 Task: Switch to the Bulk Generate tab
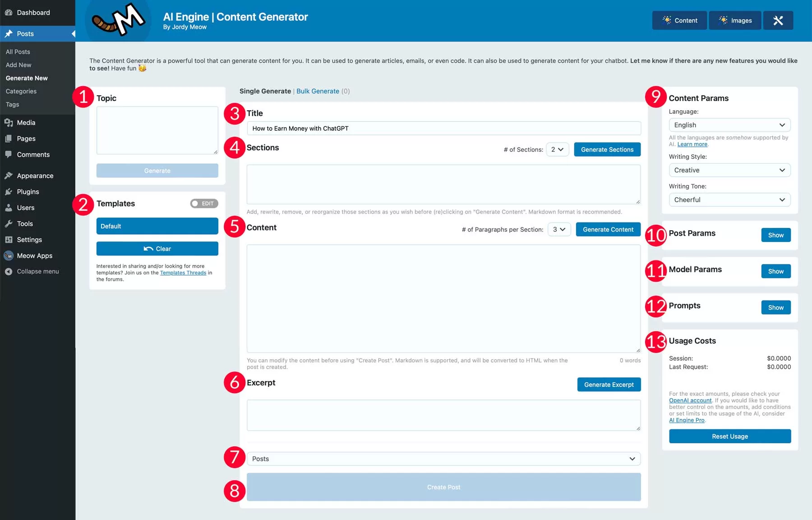(318, 91)
